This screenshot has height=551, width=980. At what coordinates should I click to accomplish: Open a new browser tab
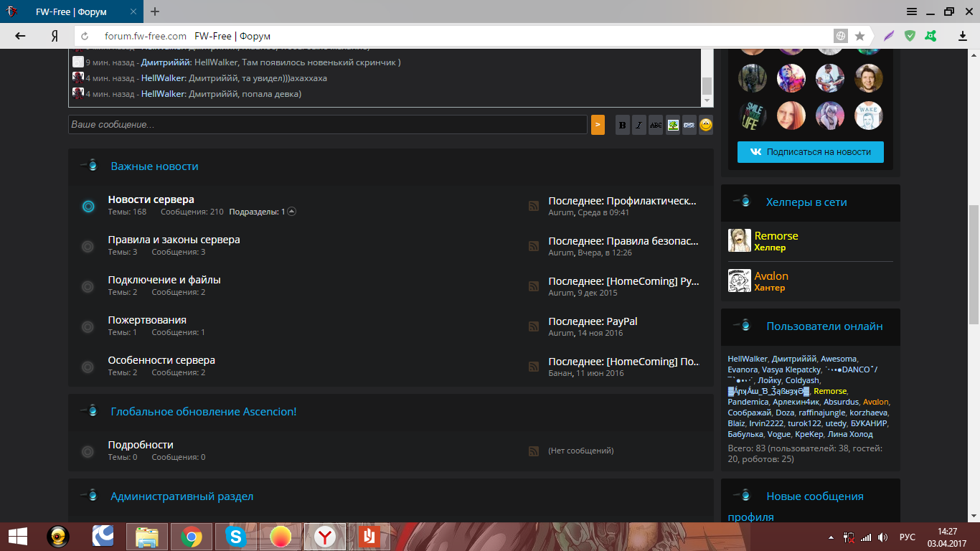[x=155, y=11]
